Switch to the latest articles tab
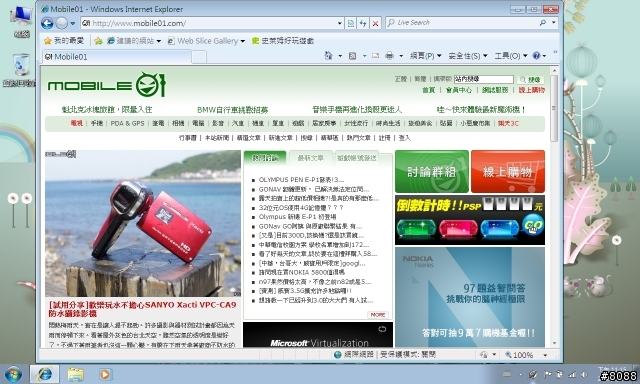The image size is (640, 384). (311, 158)
